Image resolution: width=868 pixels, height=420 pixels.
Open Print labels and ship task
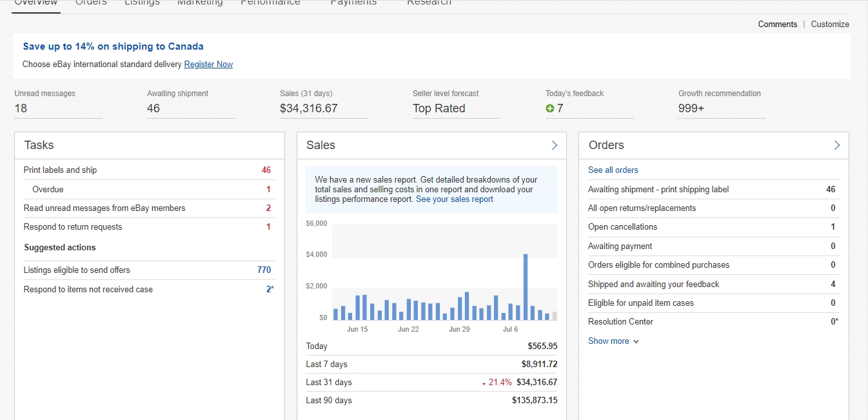pyautogui.click(x=60, y=170)
